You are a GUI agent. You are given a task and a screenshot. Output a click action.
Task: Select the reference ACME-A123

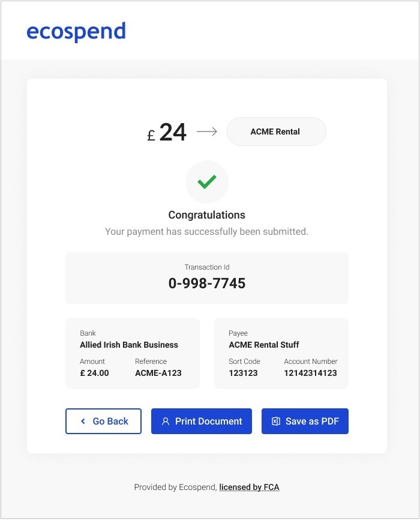pos(158,373)
